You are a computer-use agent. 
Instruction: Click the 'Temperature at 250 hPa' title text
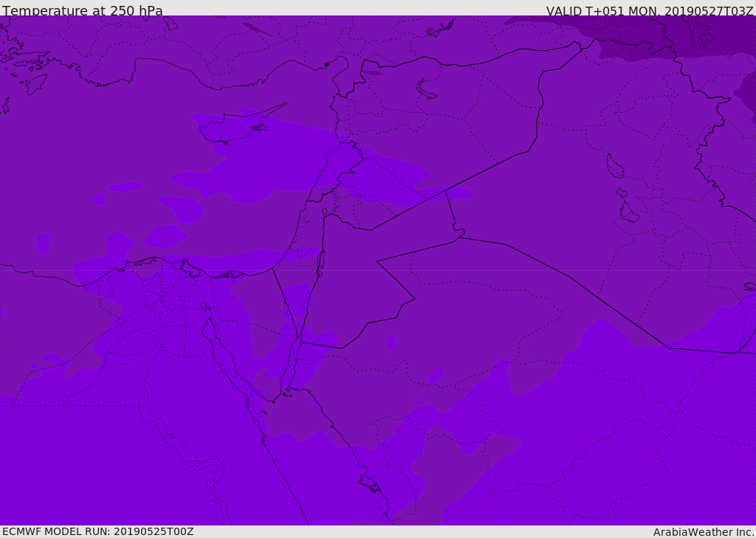pyautogui.click(x=83, y=10)
